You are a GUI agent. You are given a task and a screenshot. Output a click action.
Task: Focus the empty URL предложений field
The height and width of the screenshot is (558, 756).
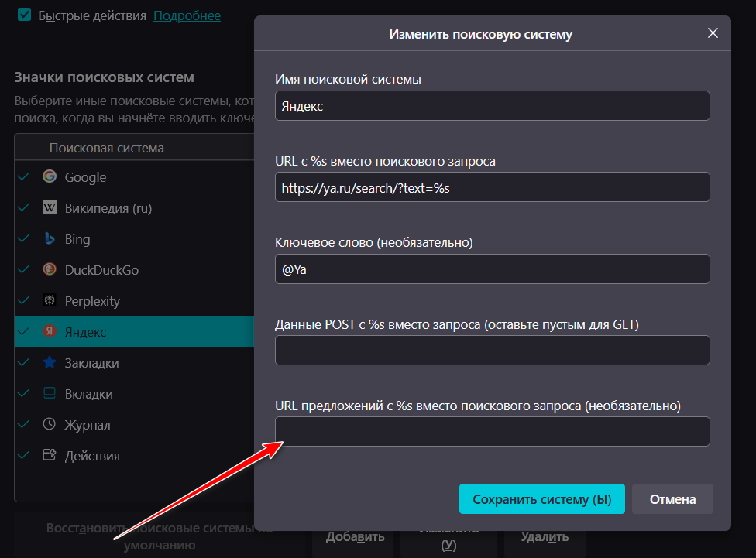point(492,431)
